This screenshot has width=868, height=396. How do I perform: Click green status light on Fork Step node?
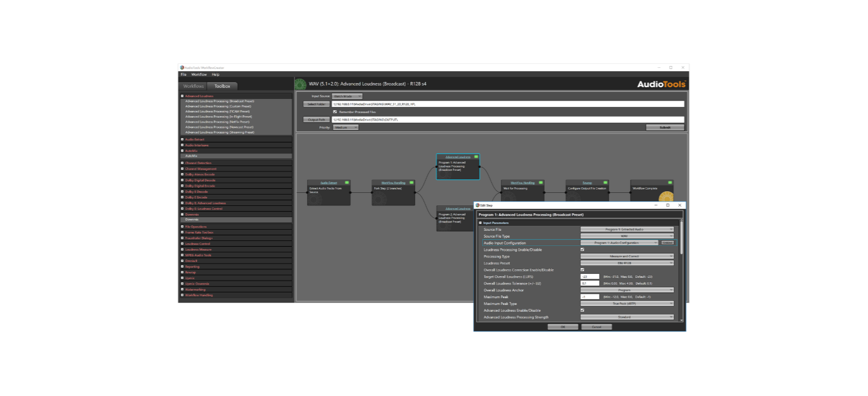click(411, 183)
